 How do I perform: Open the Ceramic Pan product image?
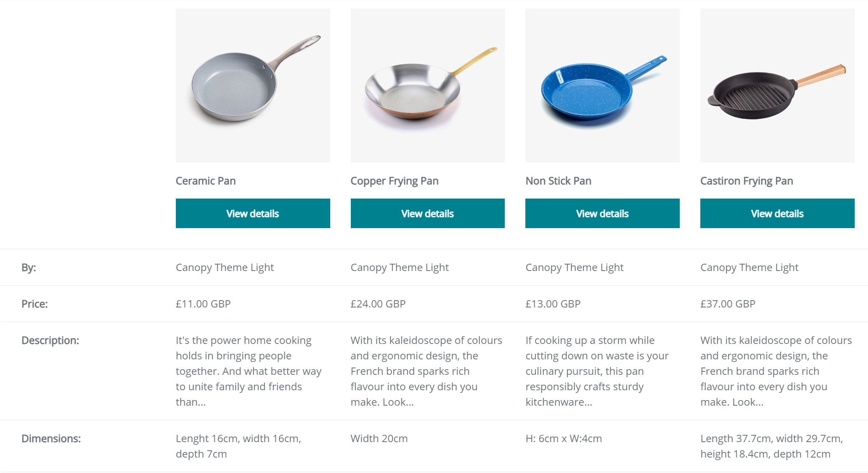(253, 85)
